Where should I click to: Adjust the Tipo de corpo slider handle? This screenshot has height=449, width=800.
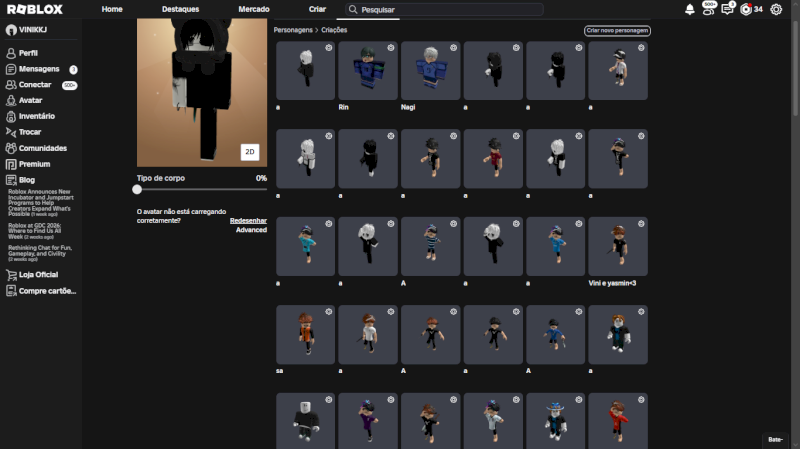[x=137, y=189]
